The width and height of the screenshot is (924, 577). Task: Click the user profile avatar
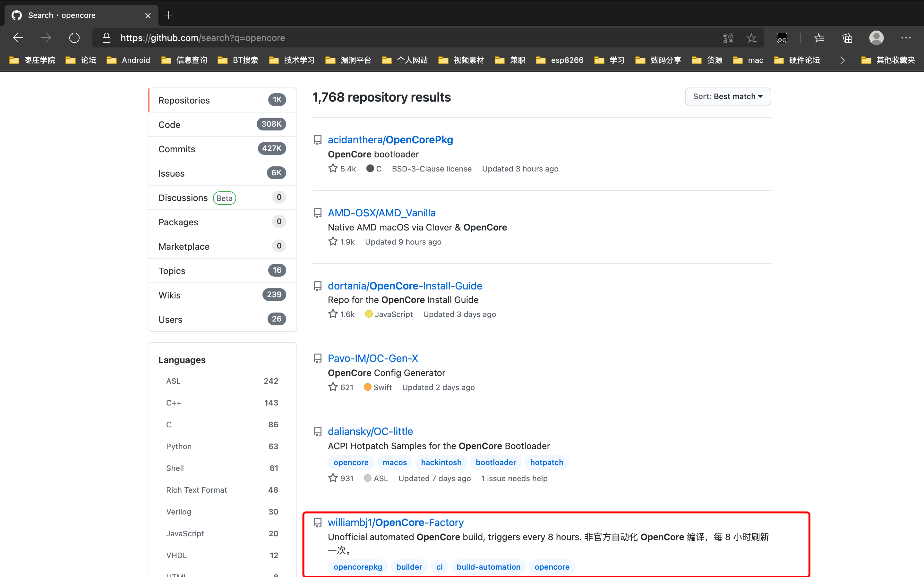[x=876, y=38]
